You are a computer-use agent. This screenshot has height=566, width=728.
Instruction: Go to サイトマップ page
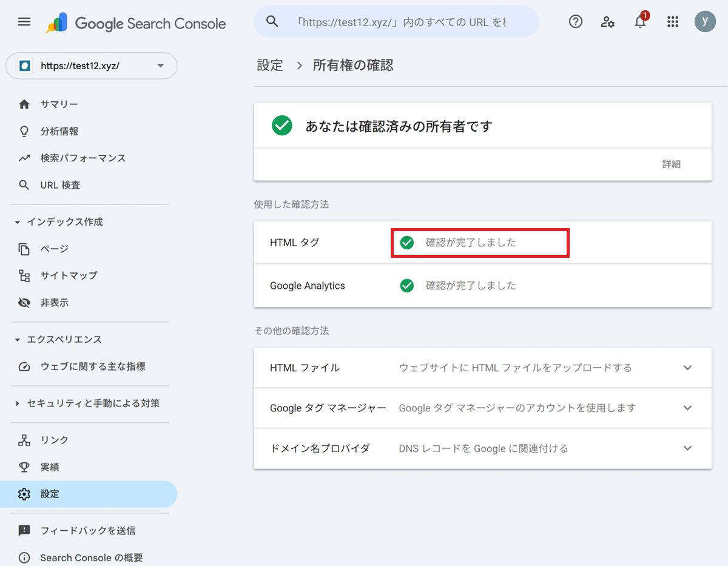(x=69, y=275)
